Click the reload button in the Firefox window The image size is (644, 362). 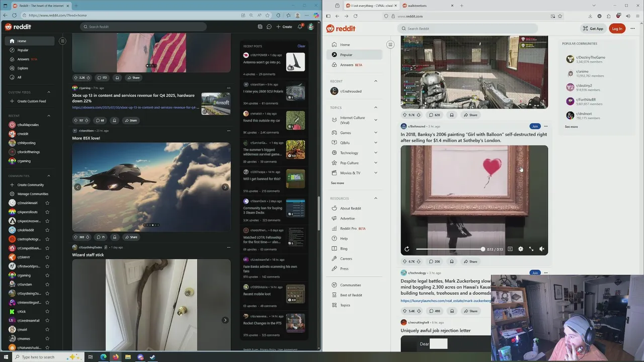pyautogui.click(x=355, y=16)
